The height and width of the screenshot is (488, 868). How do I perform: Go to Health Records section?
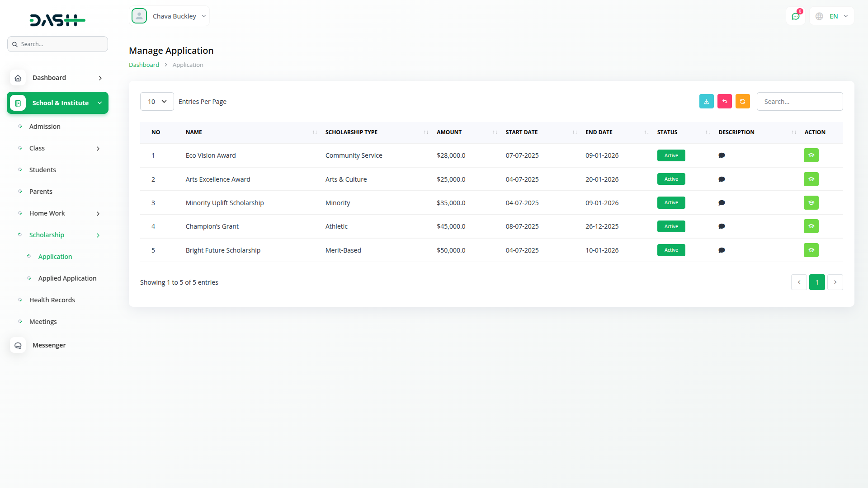pyautogui.click(x=52, y=300)
